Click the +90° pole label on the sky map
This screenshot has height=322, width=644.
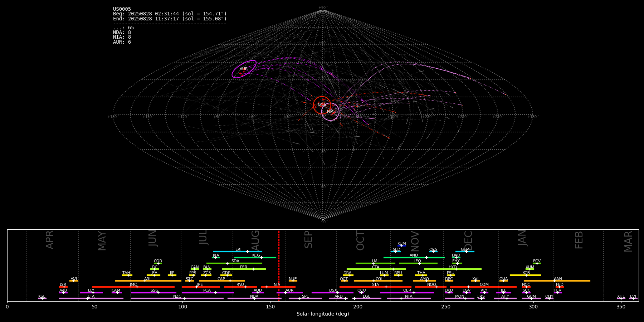[323, 8]
